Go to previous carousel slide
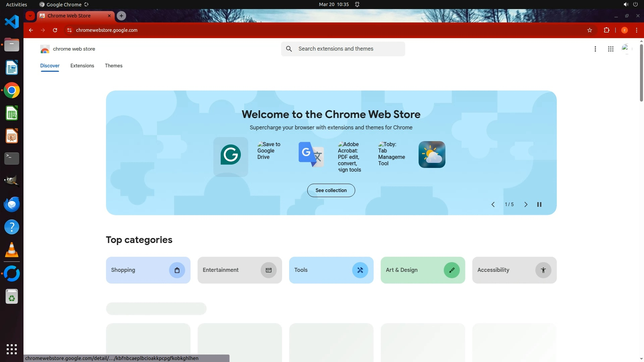 [493, 204]
